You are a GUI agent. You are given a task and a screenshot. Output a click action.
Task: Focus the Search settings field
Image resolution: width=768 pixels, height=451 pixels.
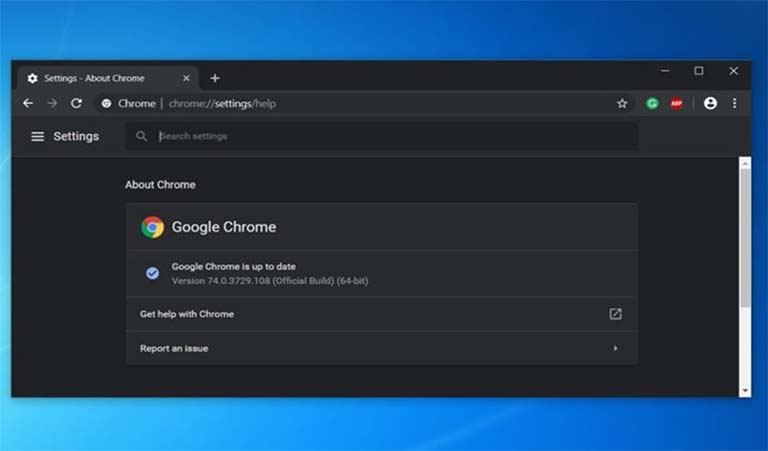[382, 136]
